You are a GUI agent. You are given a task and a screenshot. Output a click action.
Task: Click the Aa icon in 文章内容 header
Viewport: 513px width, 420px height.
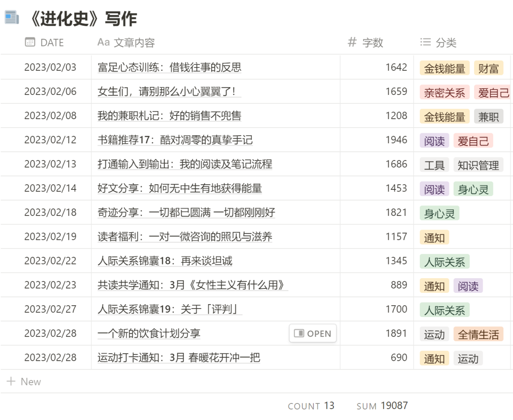click(x=104, y=42)
